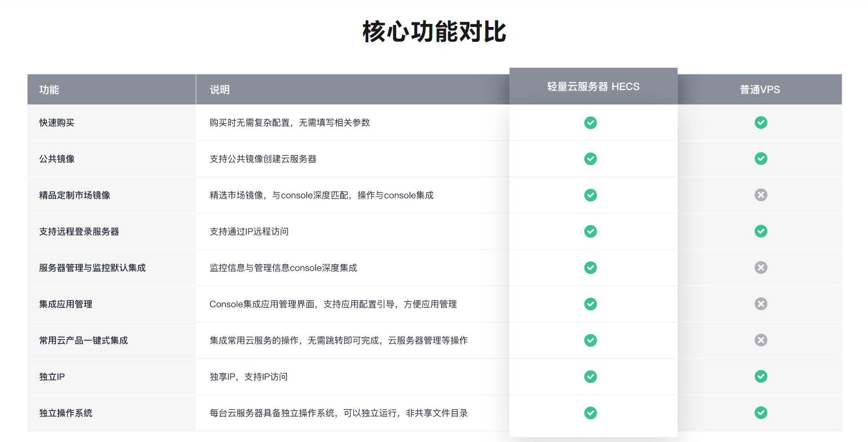Image resolution: width=868 pixels, height=442 pixels.
Task: Select the 轻量云服务器 HECS column header
Action: 593,86
